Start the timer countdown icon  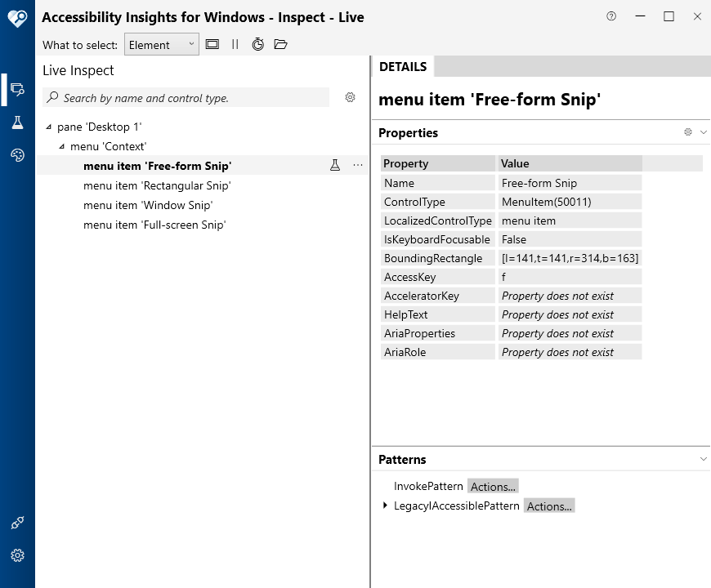(x=258, y=44)
